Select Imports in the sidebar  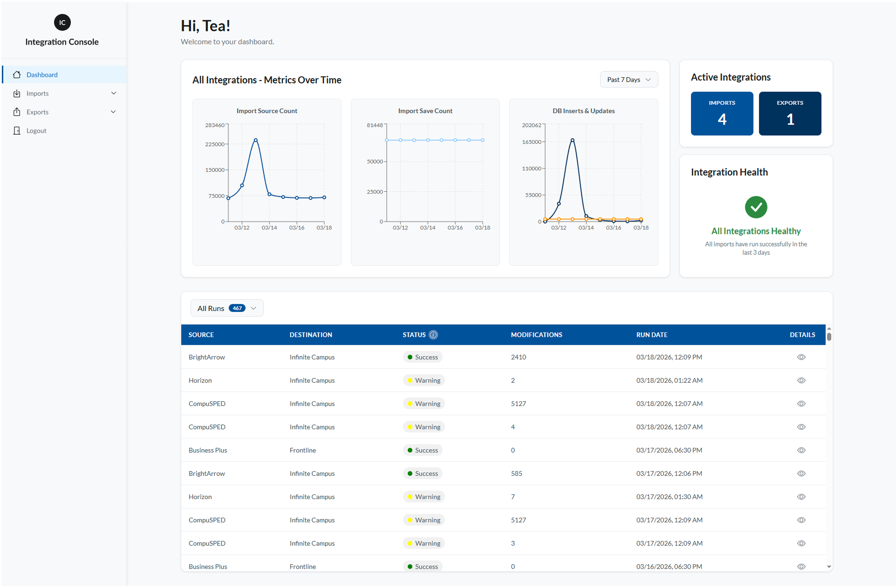coord(64,93)
